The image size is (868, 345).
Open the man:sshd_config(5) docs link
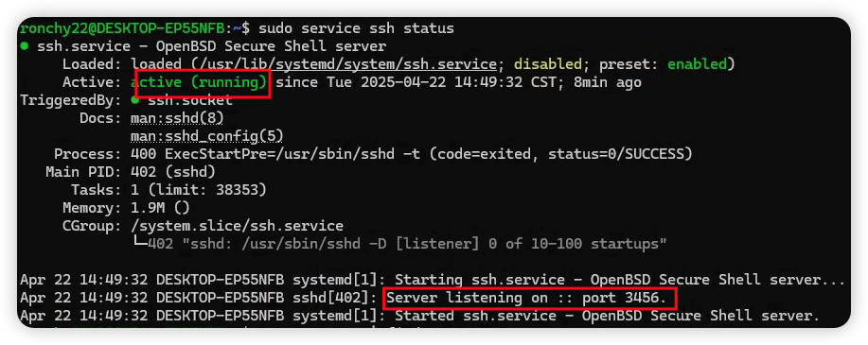207,136
